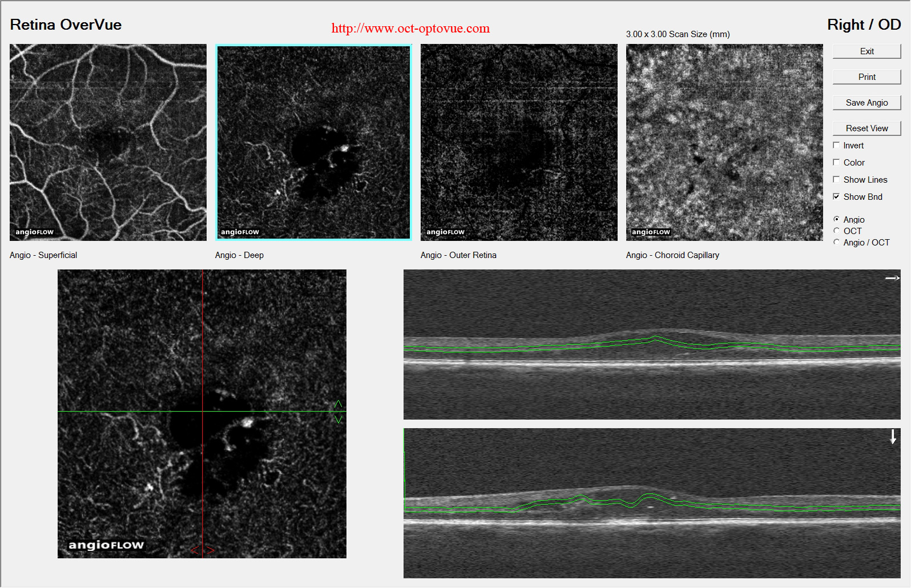This screenshot has height=588, width=911.
Task: Click the Exit button
Action: pyautogui.click(x=866, y=51)
